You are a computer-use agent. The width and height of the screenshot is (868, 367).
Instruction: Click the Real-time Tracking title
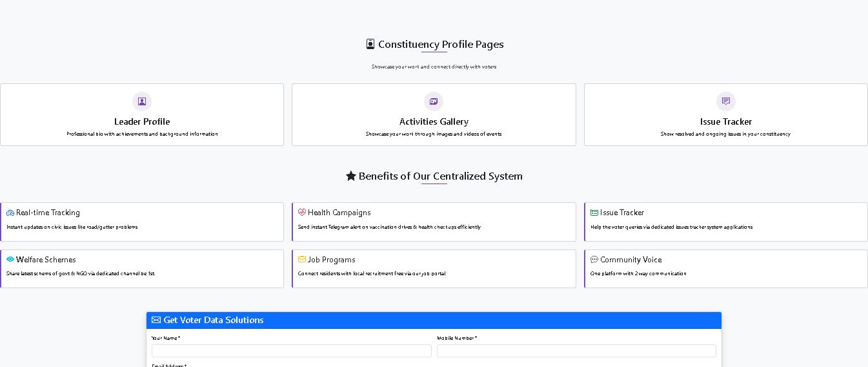click(x=48, y=213)
